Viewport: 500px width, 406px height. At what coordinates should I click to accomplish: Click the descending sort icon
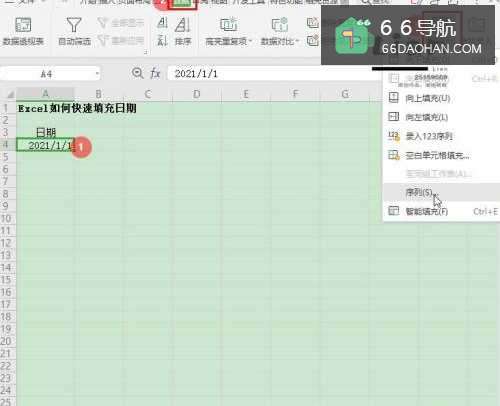click(162, 41)
